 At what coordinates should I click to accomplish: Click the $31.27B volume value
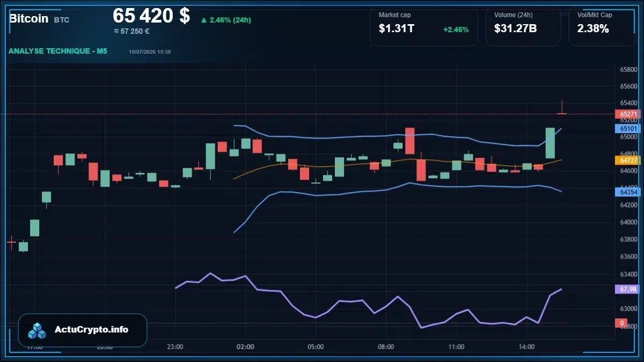pyautogui.click(x=515, y=29)
